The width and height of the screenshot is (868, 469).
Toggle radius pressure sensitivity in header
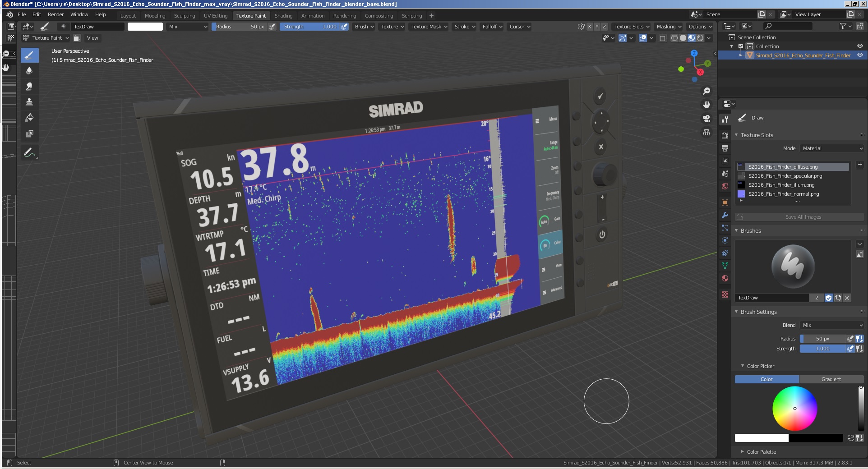[x=272, y=27]
